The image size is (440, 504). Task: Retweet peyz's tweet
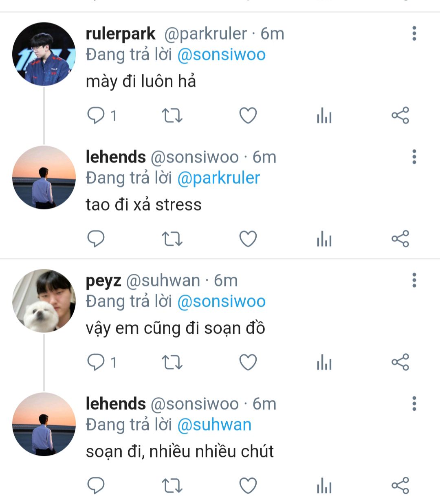click(x=172, y=362)
